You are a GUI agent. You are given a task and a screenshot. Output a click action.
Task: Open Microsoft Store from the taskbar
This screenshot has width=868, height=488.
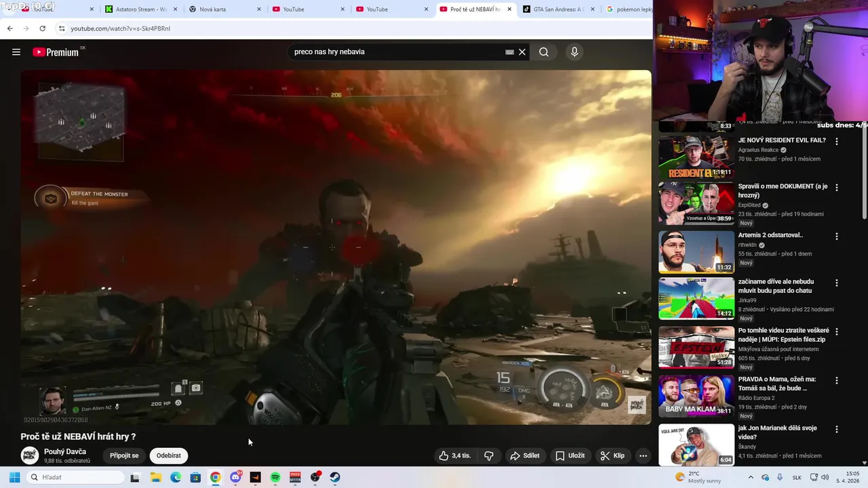point(195,477)
